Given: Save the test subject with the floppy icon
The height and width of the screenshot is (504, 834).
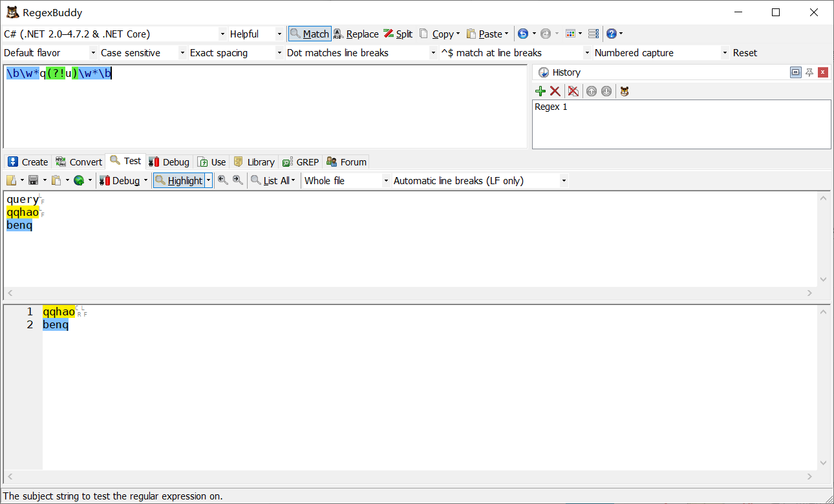Looking at the screenshot, I should click(x=34, y=180).
